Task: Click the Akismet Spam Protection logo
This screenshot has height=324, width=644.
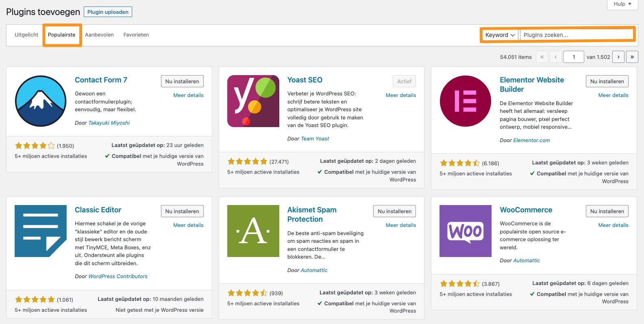Action: point(253,231)
